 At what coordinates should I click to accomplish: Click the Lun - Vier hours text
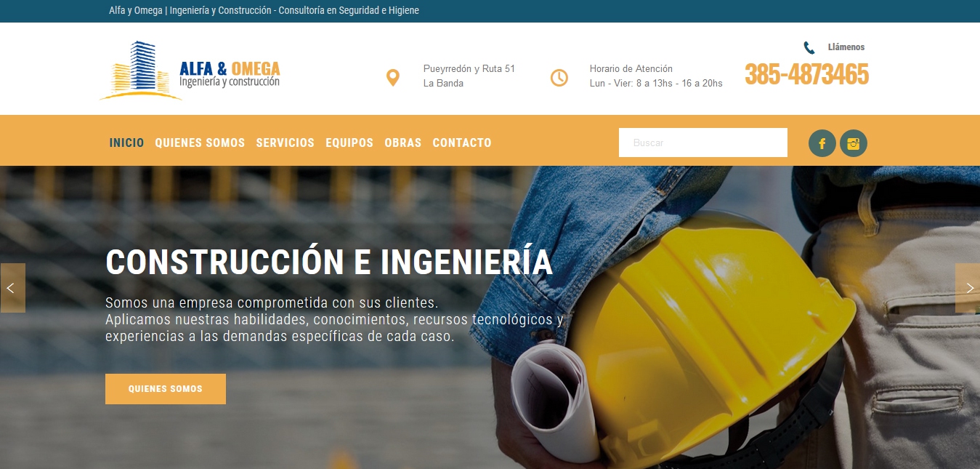click(x=656, y=83)
